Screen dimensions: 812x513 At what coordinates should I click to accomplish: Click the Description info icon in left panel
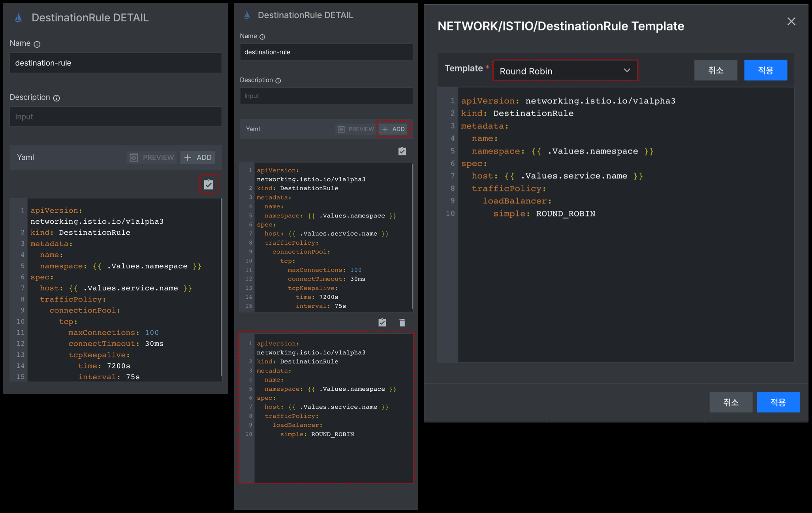tap(56, 98)
